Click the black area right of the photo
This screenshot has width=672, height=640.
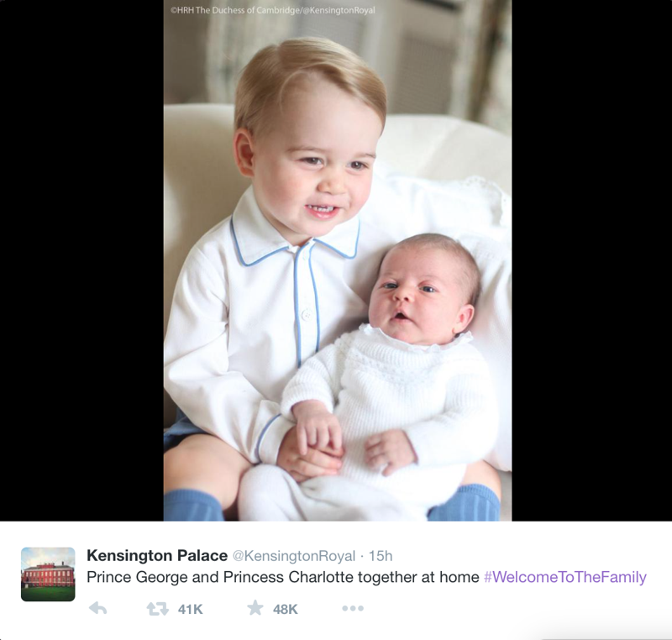click(592, 260)
